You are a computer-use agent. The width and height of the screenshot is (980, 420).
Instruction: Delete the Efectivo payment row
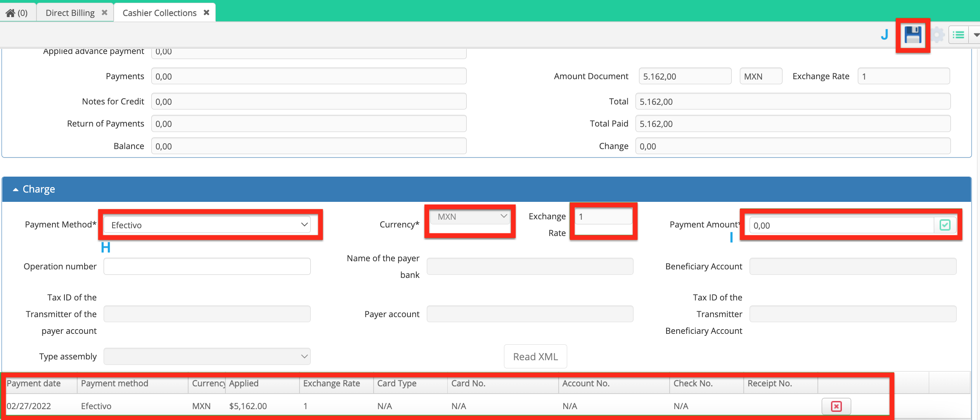pyautogui.click(x=836, y=406)
